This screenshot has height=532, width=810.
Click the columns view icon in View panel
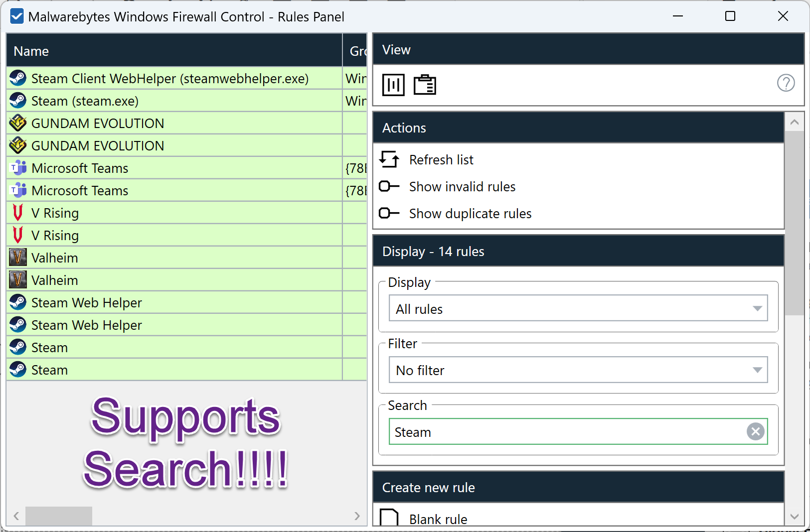tap(393, 85)
